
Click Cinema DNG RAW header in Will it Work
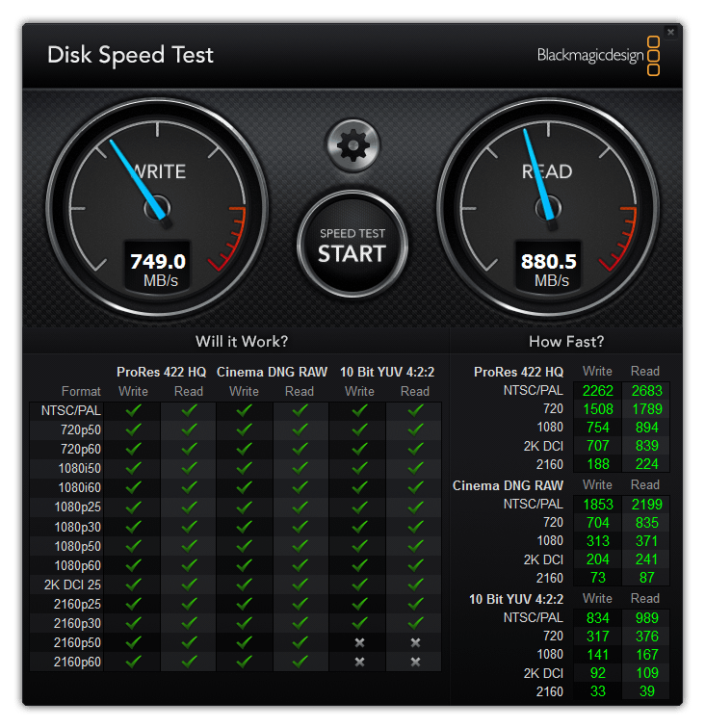[273, 373]
